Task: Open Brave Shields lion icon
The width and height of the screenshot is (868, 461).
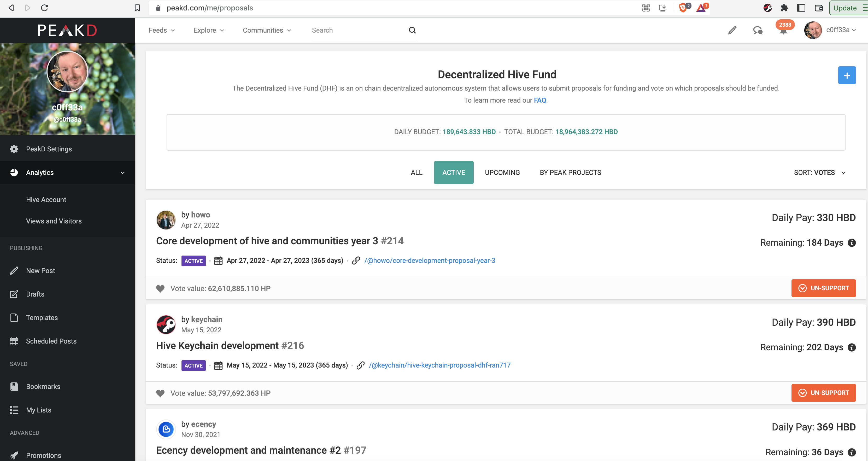Action: tap(683, 8)
